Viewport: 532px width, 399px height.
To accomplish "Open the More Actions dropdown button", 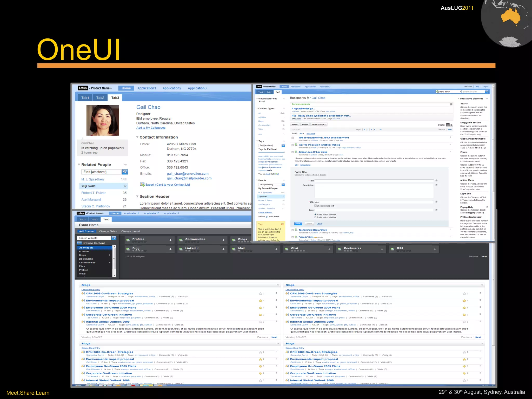I will point(319,125).
